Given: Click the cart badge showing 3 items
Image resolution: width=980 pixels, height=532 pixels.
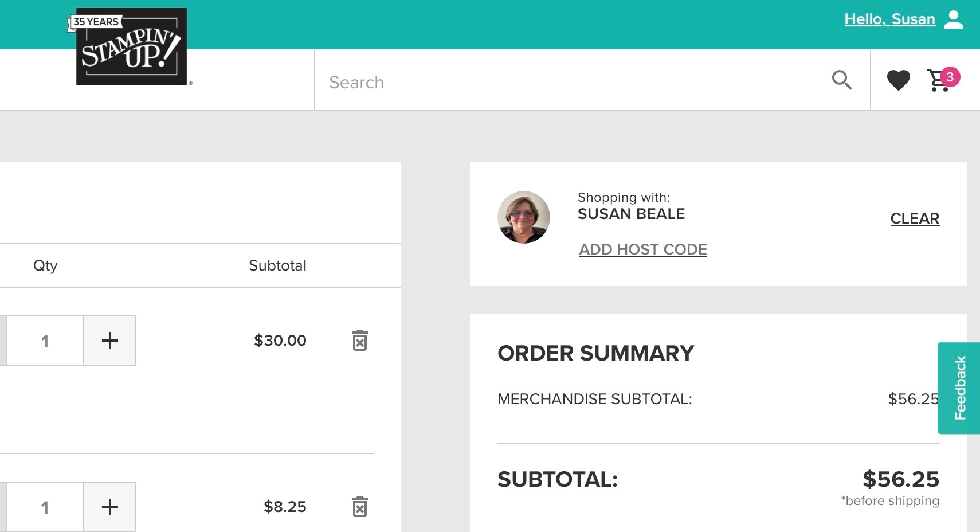Looking at the screenshot, I should coord(950,77).
